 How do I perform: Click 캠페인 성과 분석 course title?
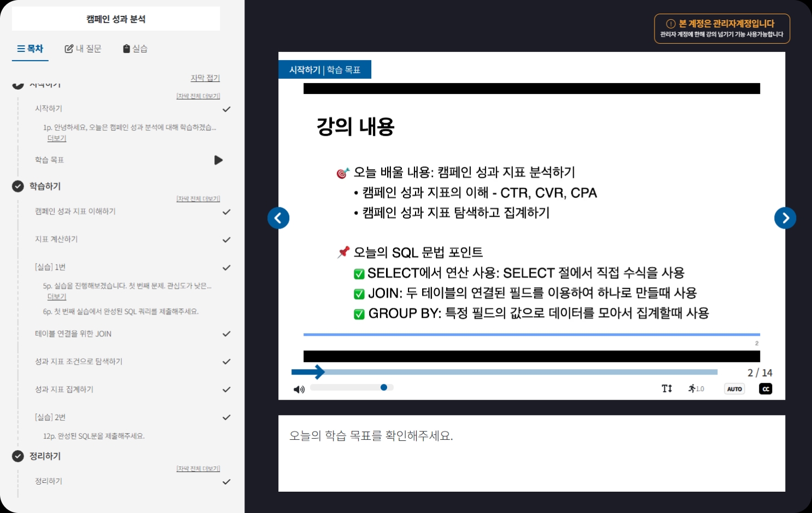pos(116,19)
